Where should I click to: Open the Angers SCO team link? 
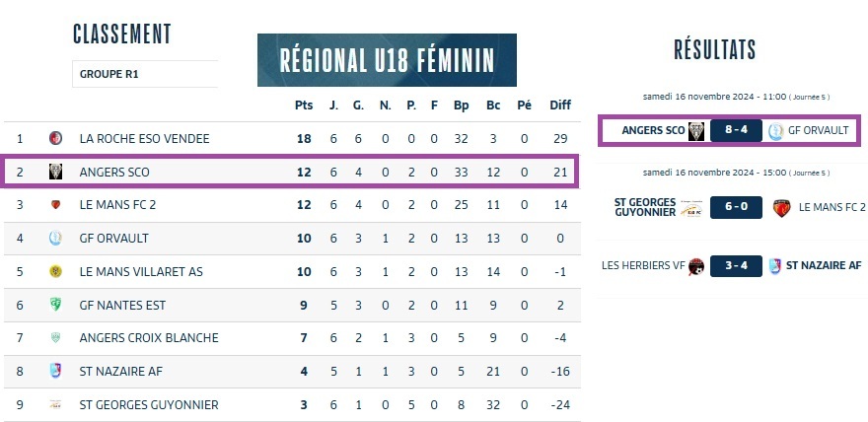(114, 172)
